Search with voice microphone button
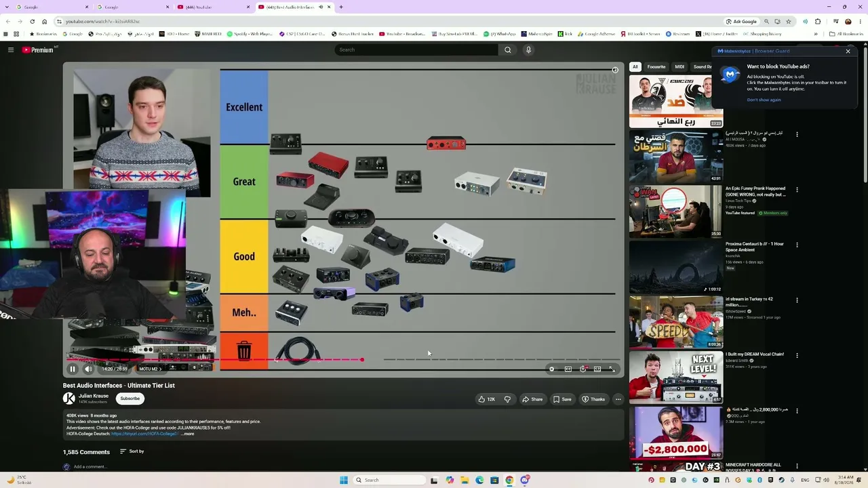 (x=528, y=49)
